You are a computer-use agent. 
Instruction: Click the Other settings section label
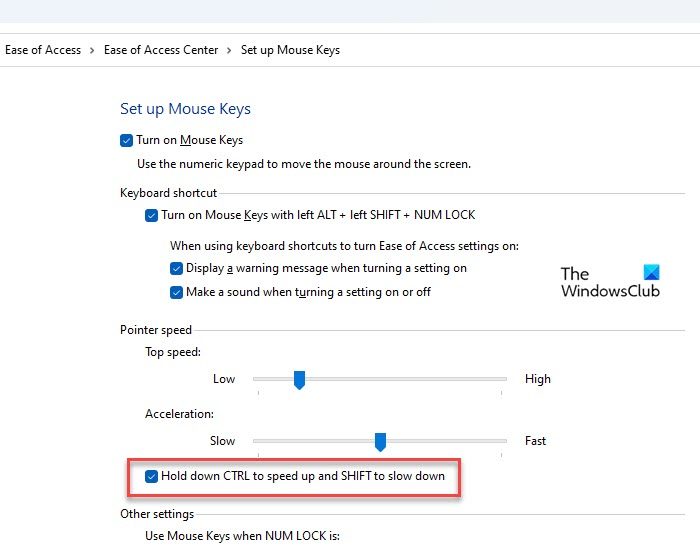click(x=157, y=514)
